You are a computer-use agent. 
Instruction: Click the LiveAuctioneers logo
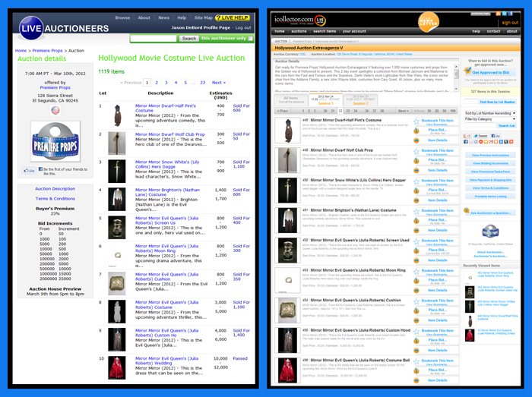pos(64,28)
